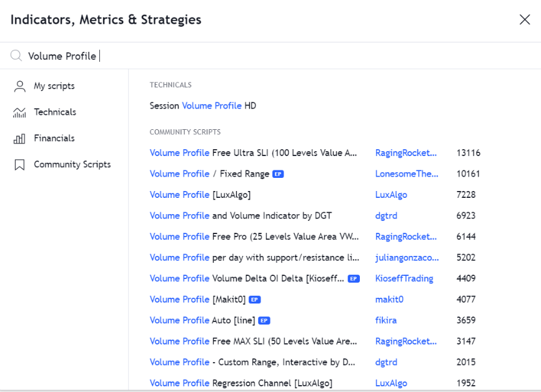541x392 pixels.
Task: Click the 2015 likes count
Action: coord(466,362)
